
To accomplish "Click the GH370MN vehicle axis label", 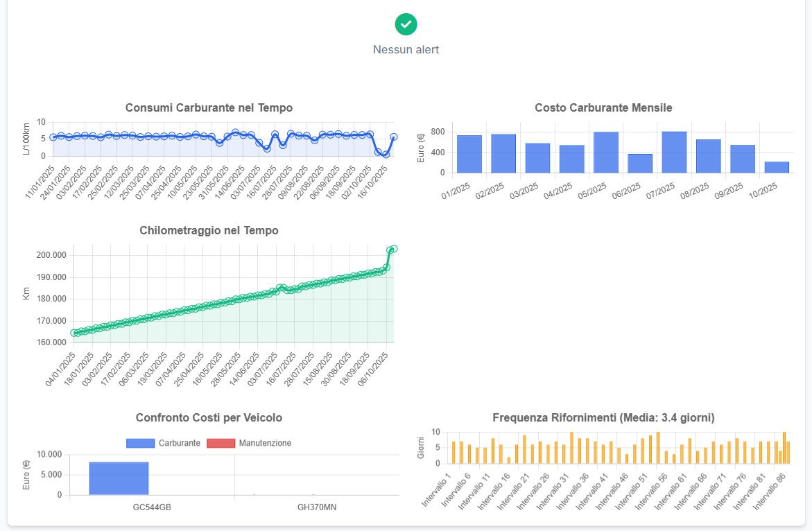I will (x=317, y=507).
